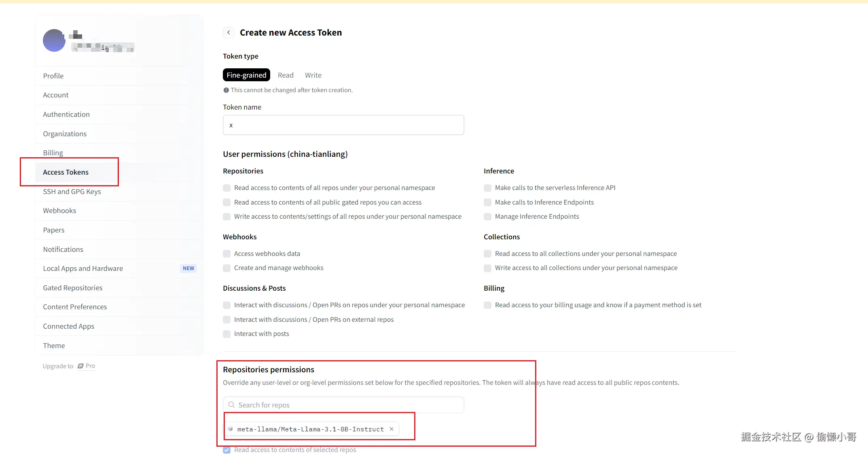The width and height of the screenshot is (868, 454).
Task: Click the NEW badge next to Local Apps
Action: click(x=188, y=268)
